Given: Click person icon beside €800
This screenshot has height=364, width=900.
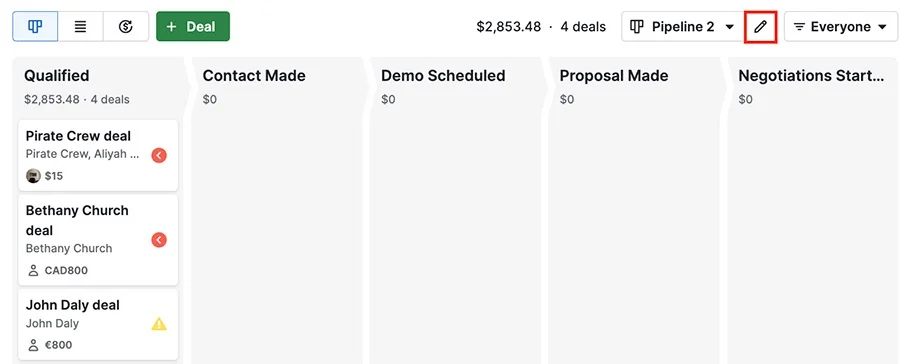Looking at the screenshot, I should pyautogui.click(x=33, y=346).
